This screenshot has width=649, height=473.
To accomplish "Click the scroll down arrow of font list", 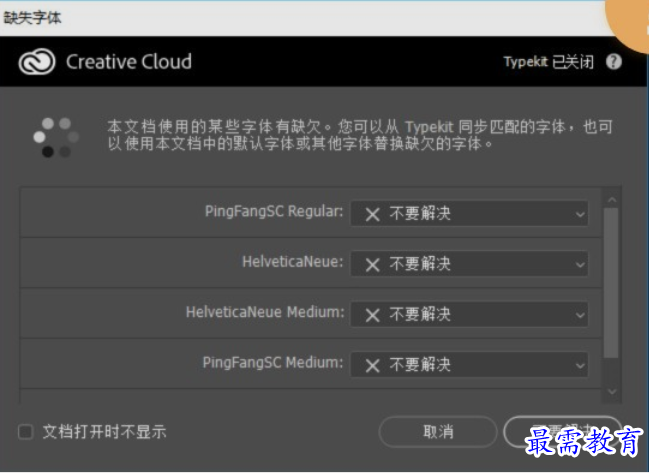I will click(x=612, y=391).
